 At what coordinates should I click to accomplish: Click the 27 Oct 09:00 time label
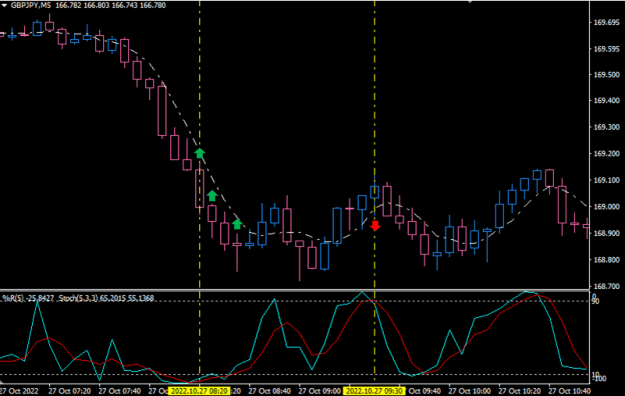tap(320, 391)
